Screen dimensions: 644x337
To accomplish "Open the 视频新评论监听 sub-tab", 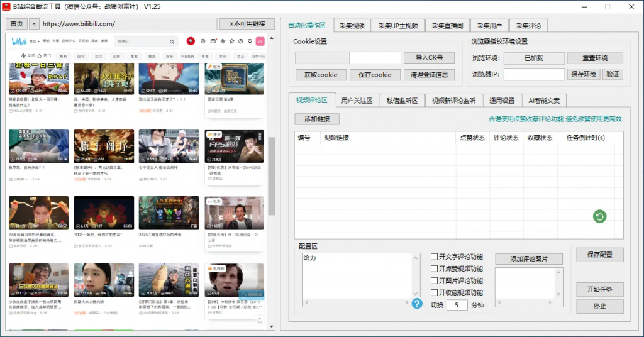I will (x=453, y=101).
